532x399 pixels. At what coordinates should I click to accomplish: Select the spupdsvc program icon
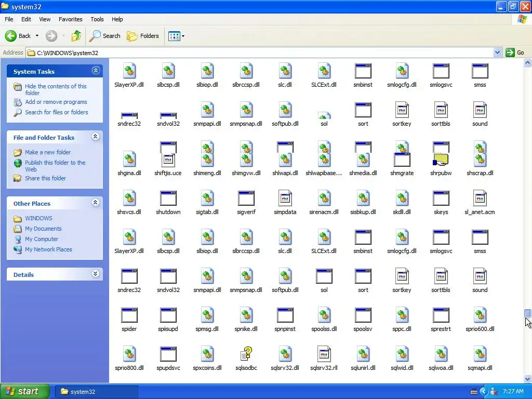tap(168, 354)
